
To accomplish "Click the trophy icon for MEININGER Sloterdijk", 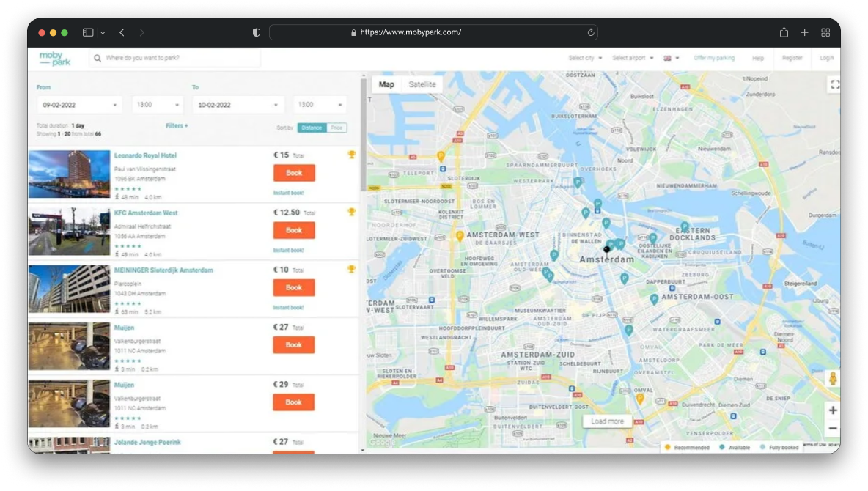I will point(351,269).
